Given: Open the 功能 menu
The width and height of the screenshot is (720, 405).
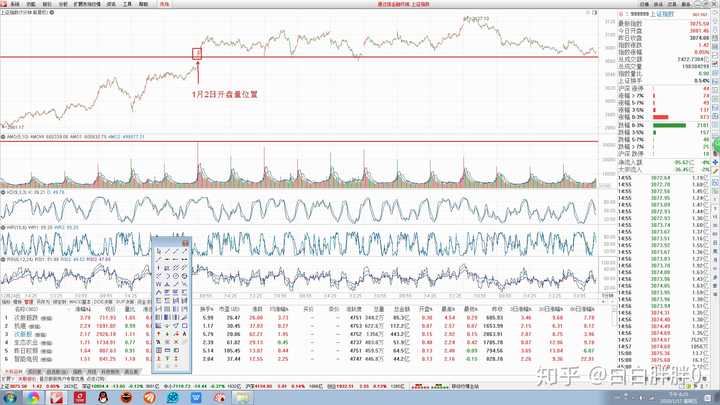Looking at the screenshot, I should [31, 4].
